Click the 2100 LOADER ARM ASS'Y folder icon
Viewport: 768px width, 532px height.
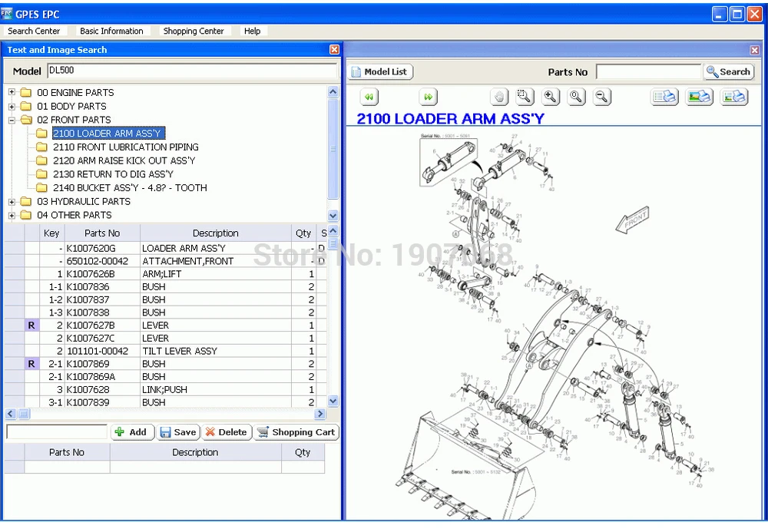(x=41, y=133)
